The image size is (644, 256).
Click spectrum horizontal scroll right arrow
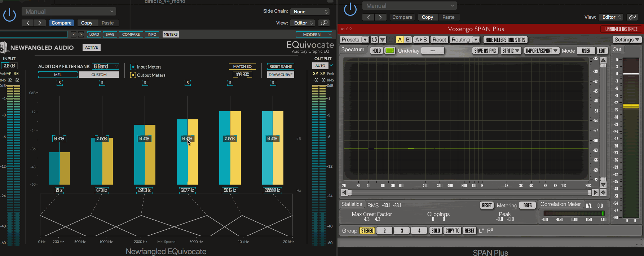(595, 193)
